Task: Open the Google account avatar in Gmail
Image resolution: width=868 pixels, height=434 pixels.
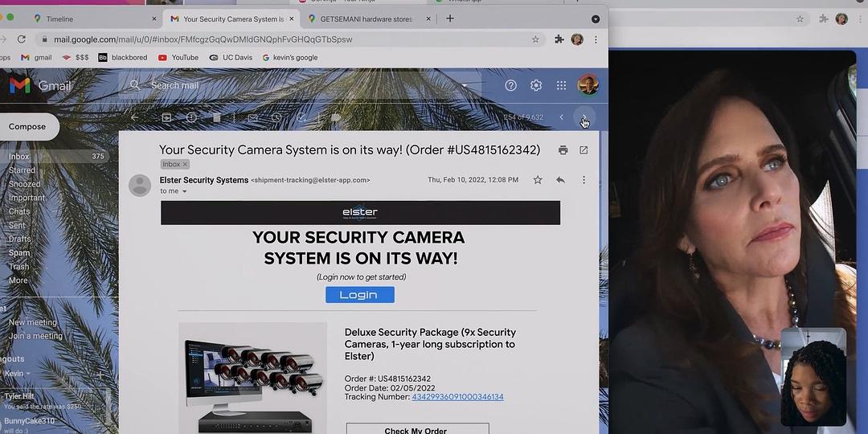Action: point(588,84)
